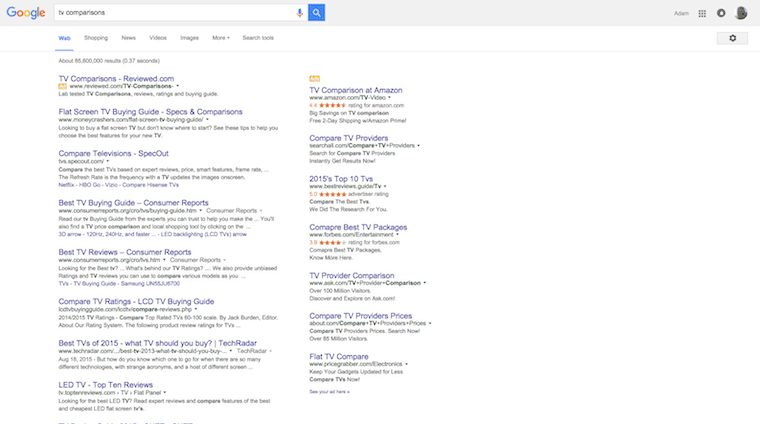Screen dimensions: 760x424
Task: Click the Ads label above right column
Action: pos(315,79)
